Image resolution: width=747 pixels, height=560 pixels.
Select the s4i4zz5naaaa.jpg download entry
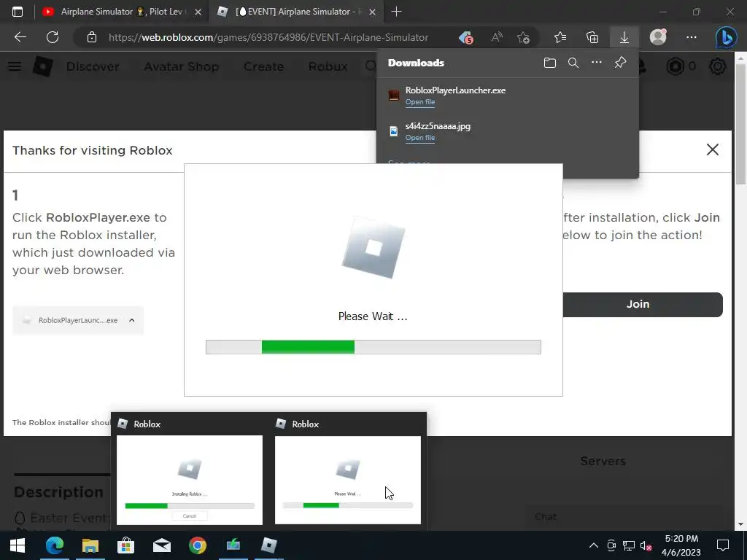pos(507,131)
